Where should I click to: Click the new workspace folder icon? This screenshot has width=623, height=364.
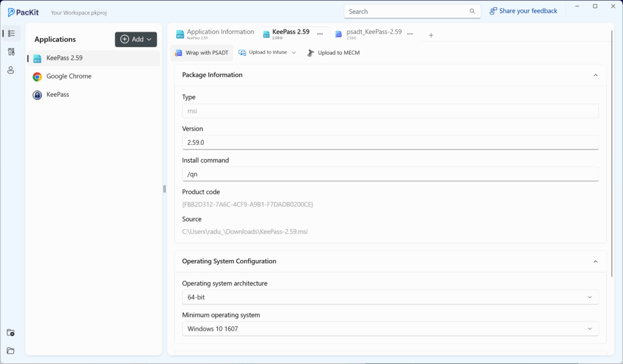(x=11, y=332)
